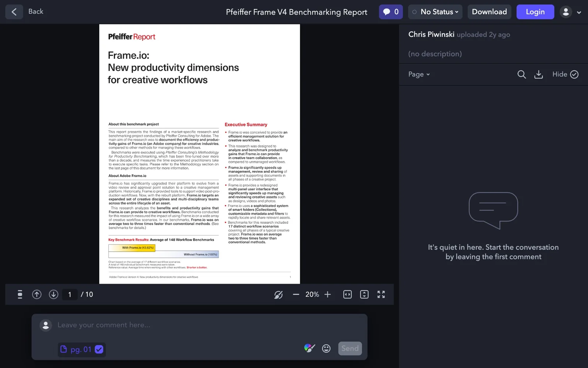
Task: Expand the Page filter dropdown
Action: 419,74
